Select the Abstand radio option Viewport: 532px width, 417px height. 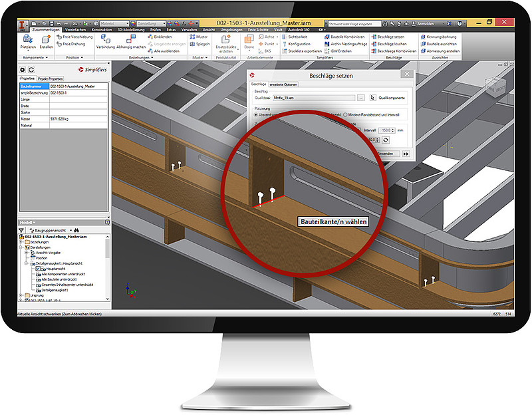pos(256,115)
